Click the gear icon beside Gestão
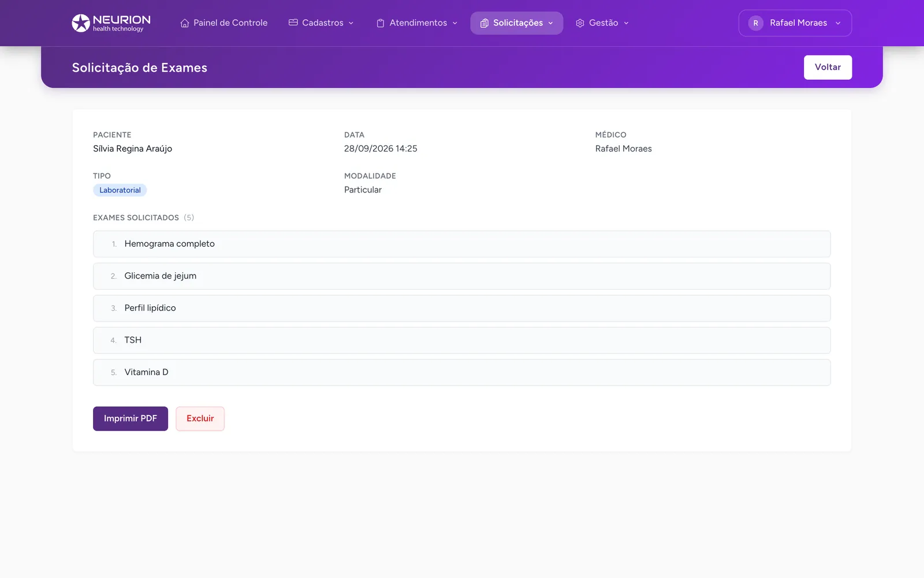The width and height of the screenshot is (924, 578). point(580,23)
